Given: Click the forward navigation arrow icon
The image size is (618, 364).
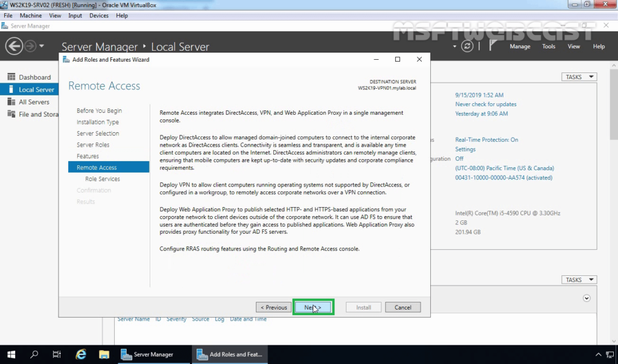Looking at the screenshot, I should [30, 46].
